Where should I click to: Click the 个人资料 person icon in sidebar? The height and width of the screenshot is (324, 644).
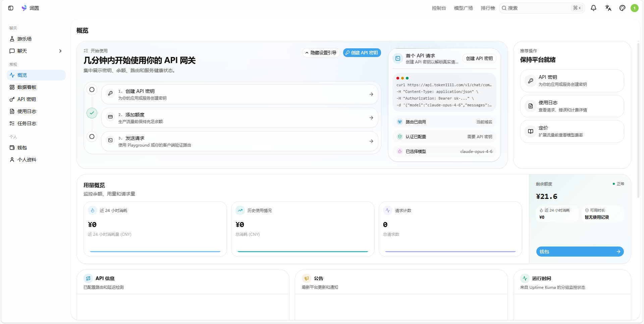click(12, 160)
